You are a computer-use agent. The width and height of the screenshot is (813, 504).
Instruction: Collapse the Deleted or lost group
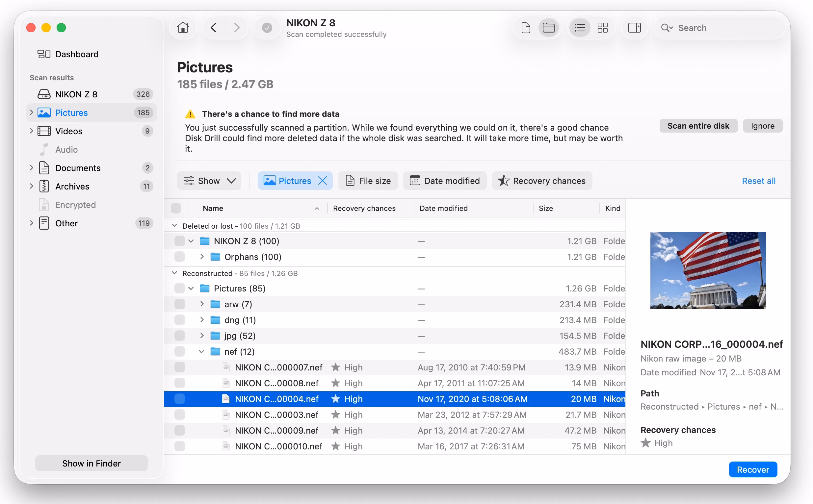point(174,226)
